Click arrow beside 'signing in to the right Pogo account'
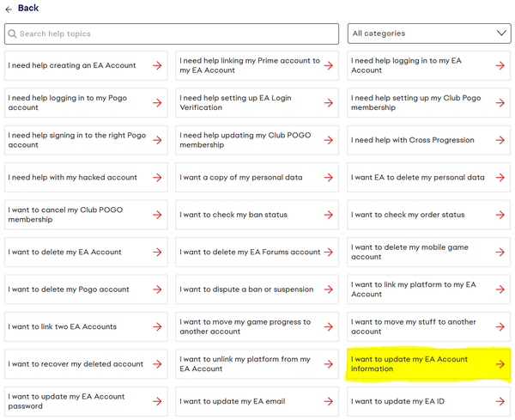The height and width of the screenshot is (420, 515). [x=157, y=140]
